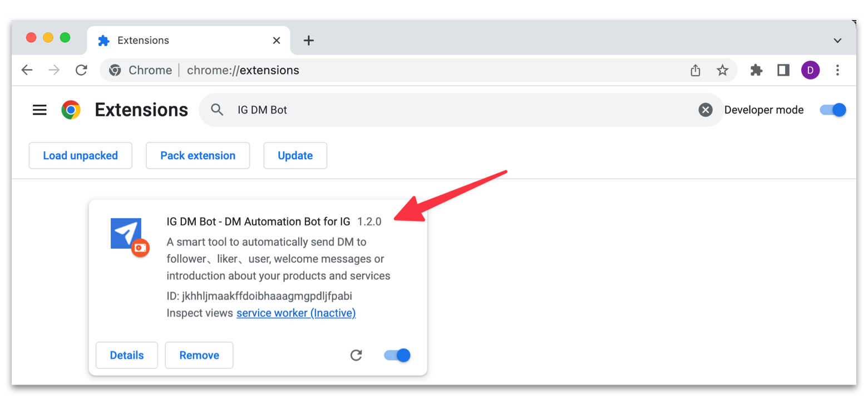Reload the IG DM Bot extension

(x=357, y=355)
